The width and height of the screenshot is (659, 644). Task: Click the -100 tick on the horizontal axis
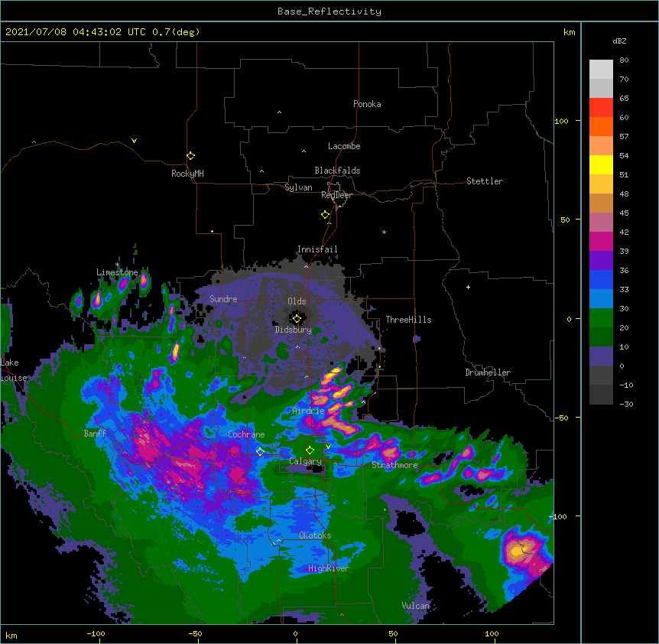tap(96, 633)
